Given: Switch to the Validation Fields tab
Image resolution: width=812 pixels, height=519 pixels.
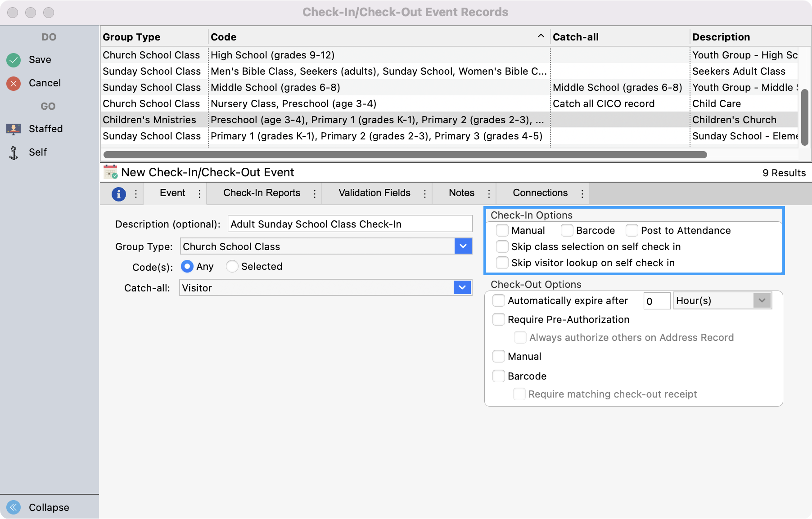Looking at the screenshot, I should 374,193.
